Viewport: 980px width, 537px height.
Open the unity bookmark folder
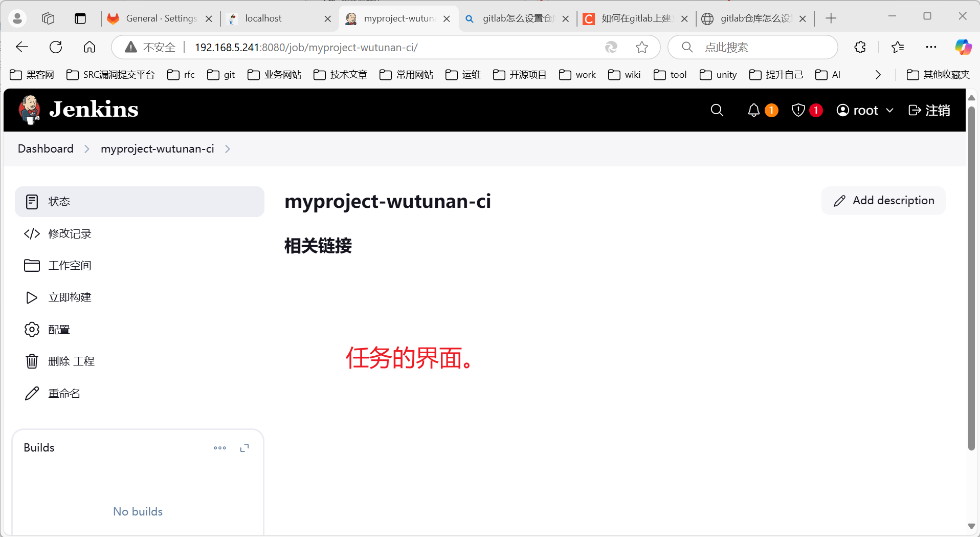(x=718, y=75)
